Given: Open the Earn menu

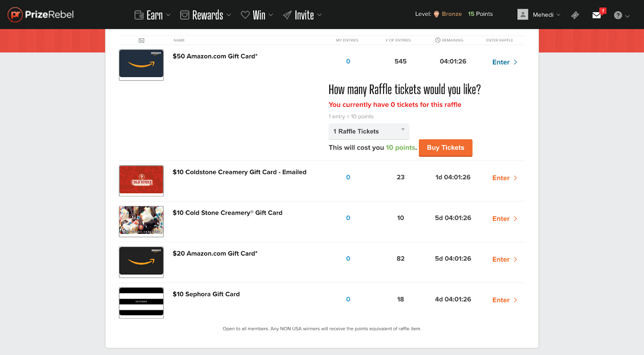Looking at the screenshot, I should 153,15.
